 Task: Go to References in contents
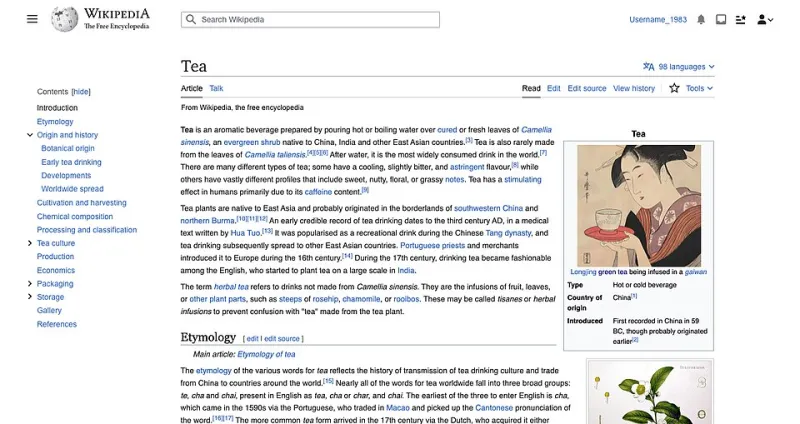pyautogui.click(x=57, y=324)
